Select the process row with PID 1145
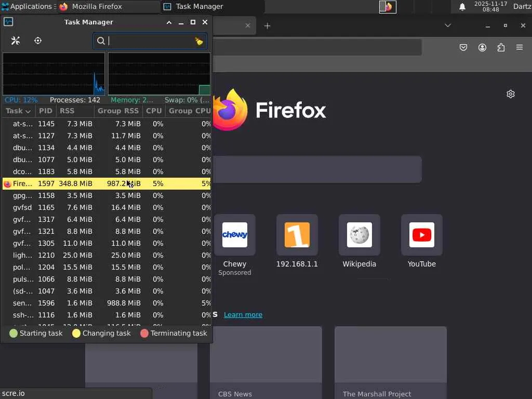The width and height of the screenshot is (532, 399). [x=107, y=124]
